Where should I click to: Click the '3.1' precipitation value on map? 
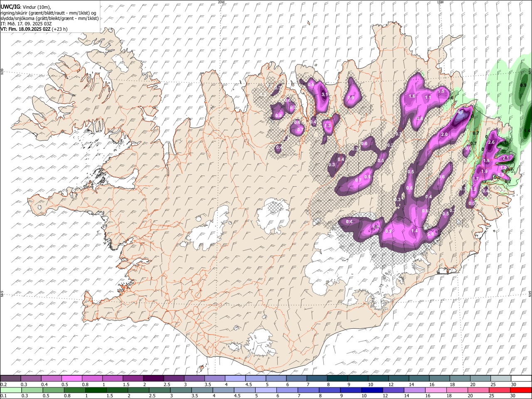tap(325, 95)
